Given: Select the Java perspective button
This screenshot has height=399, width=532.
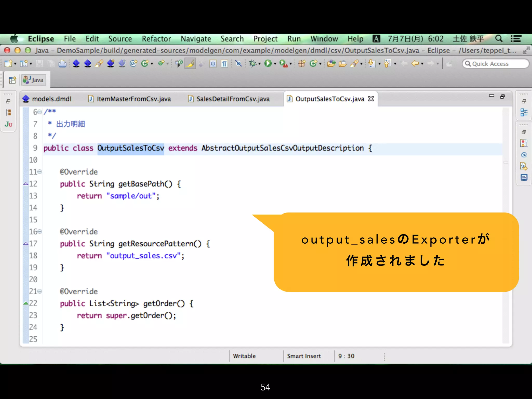Looking at the screenshot, I should coord(33,80).
